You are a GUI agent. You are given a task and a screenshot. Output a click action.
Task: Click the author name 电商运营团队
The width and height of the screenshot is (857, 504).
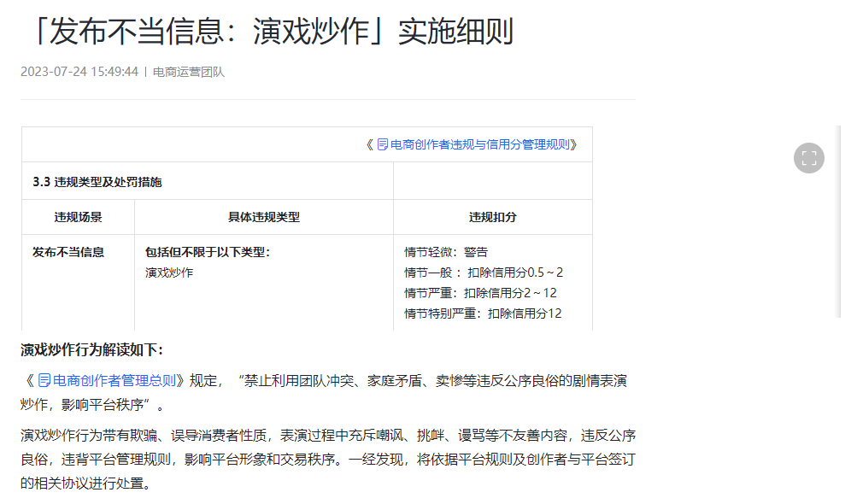[x=188, y=72]
